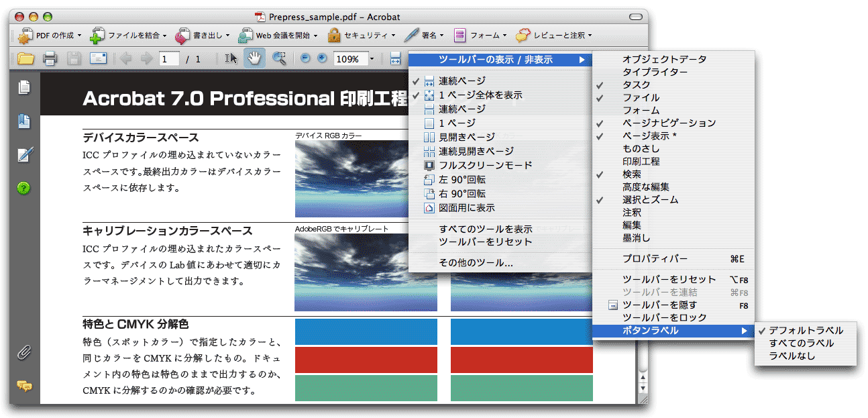Click the green question mark help icon
Image resolution: width=868 pixels, height=418 pixels.
point(24,188)
